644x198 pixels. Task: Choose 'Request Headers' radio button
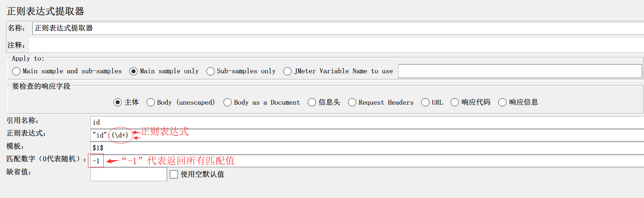point(352,102)
